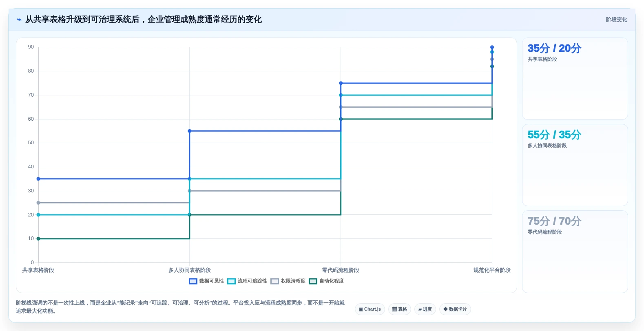Click the green data point at 20 on 多人协同表格阶段
The image size is (644, 331).
pos(190,215)
